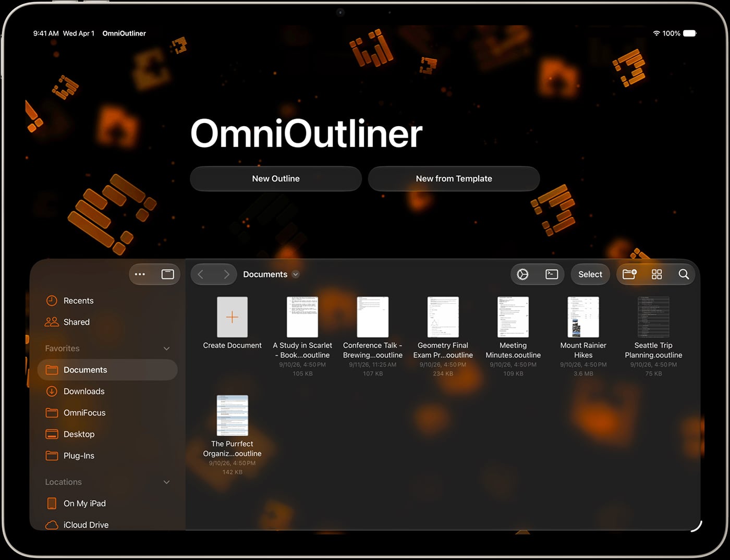
Task: Choose New from Template
Action: point(454,178)
